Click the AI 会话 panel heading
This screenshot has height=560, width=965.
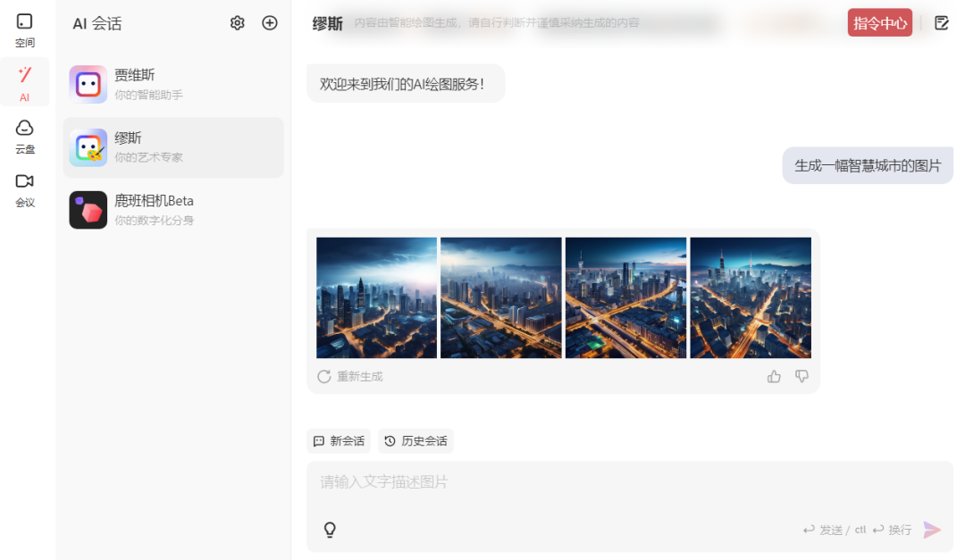pyautogui.click(x=97, y=23)
